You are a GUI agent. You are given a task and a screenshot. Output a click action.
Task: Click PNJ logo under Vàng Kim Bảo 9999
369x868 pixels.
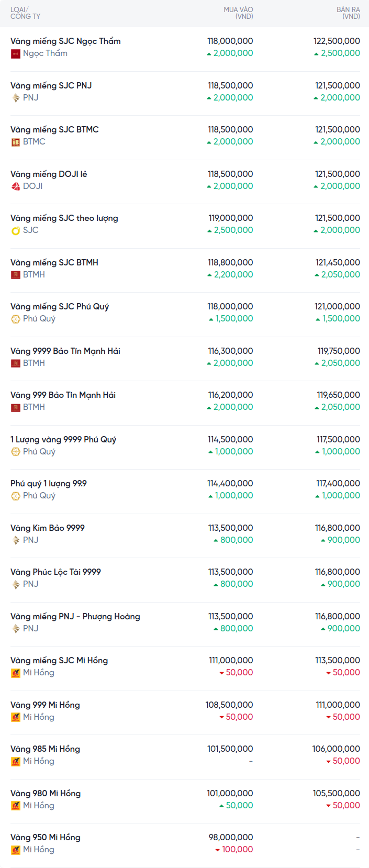[16, 540]
